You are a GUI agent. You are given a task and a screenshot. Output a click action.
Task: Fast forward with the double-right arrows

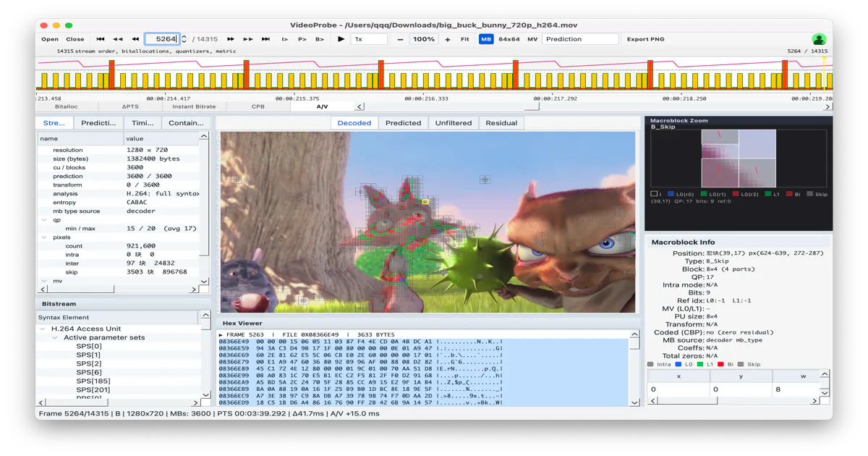(x=248, y=39)
